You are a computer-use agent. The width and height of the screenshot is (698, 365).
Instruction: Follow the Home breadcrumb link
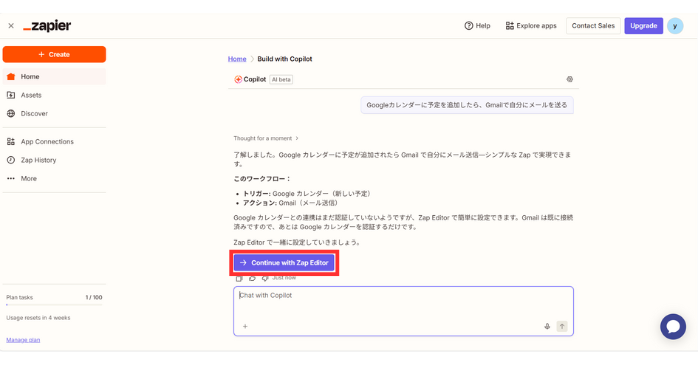(237, 59)
